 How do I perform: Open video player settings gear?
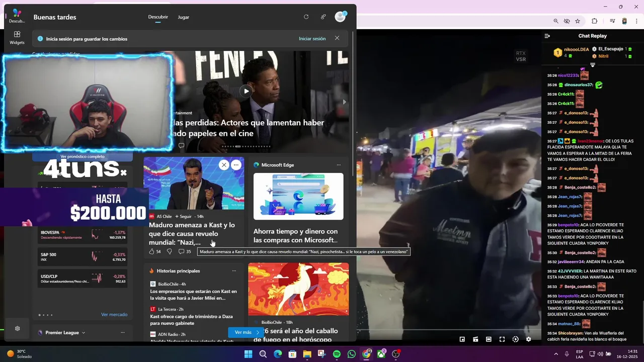coord(528,339)
